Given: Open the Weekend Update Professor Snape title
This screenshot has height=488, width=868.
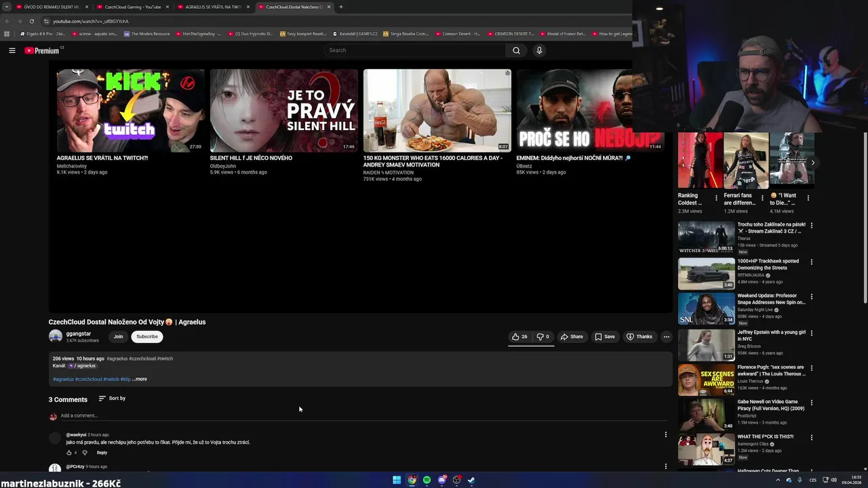Looking at the screenshot, I should [x=772, y=299].
